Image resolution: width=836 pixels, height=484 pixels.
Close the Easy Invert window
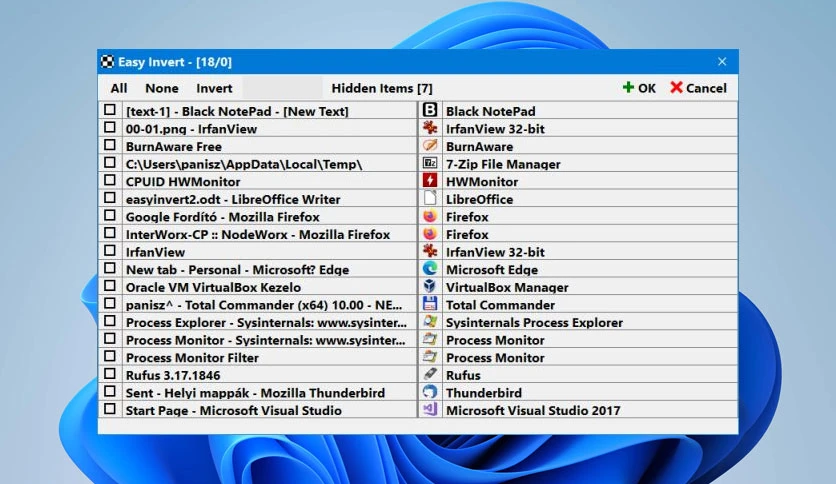(x=722, y=61)
